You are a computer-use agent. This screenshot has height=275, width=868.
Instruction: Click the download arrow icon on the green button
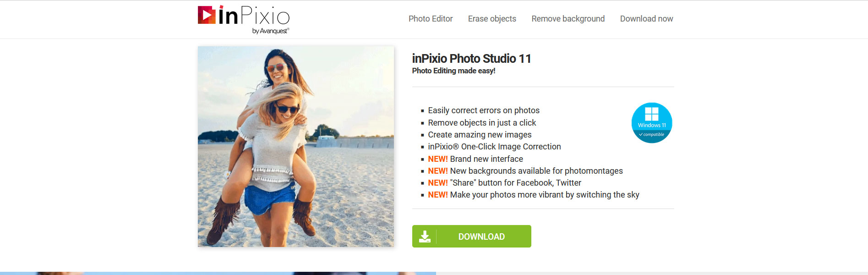coord(425,236)
